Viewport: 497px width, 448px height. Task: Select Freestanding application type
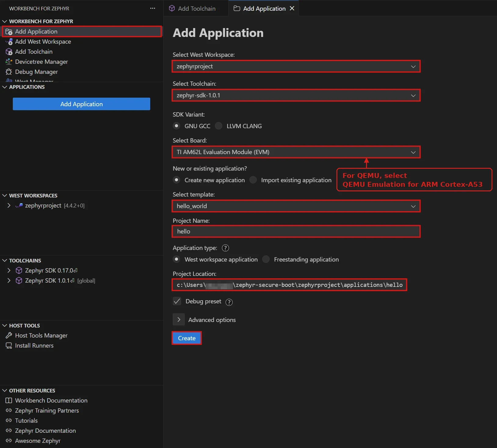coord(266,259)
